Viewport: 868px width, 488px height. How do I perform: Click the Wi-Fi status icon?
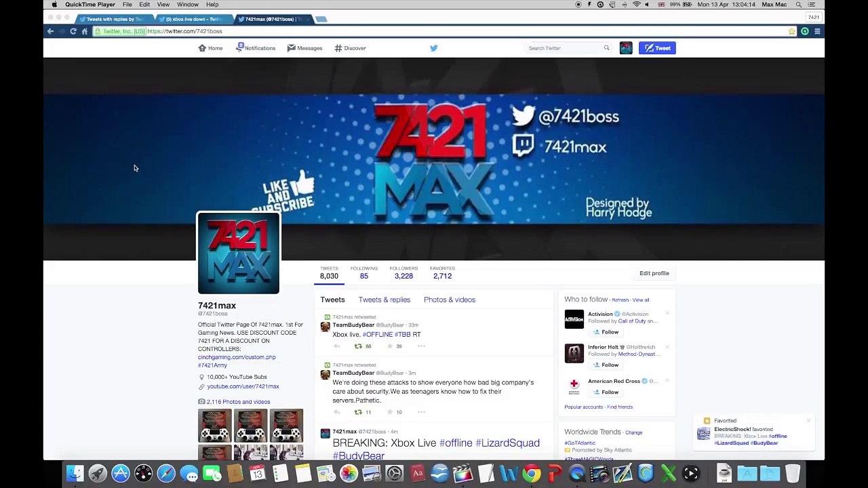pos(636,5)
